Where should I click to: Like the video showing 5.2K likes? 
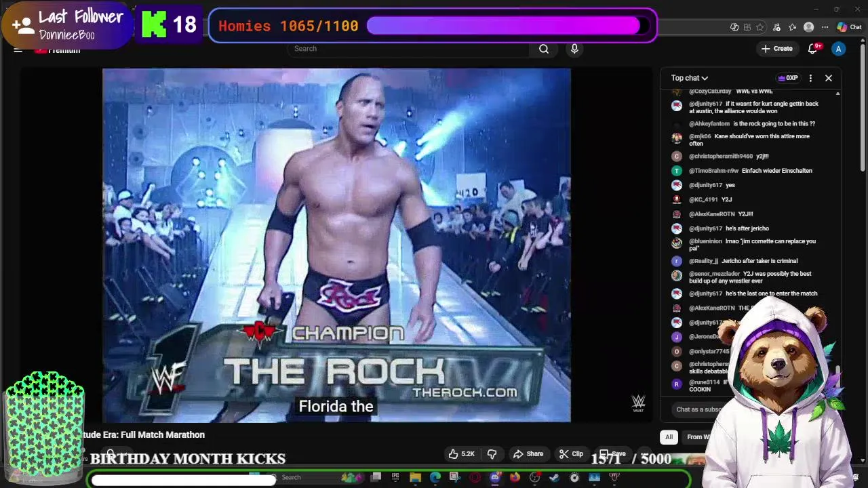[461, 454]
